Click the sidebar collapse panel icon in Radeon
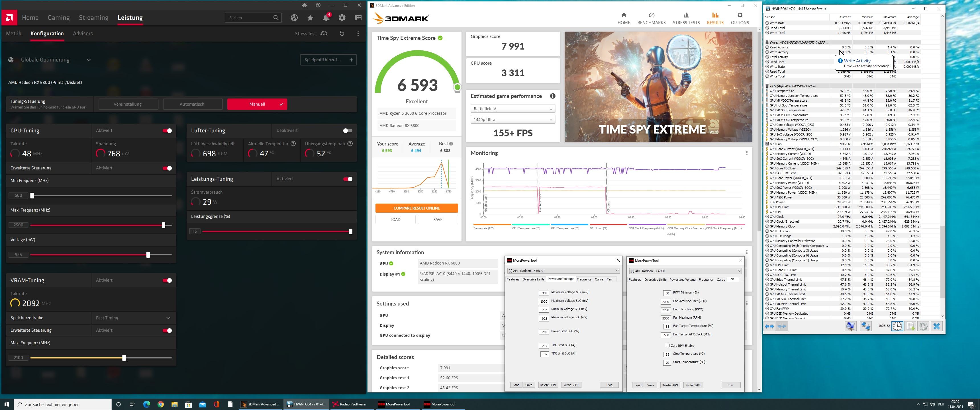Screen dimensions: 980x410 [x=358, y=17]
